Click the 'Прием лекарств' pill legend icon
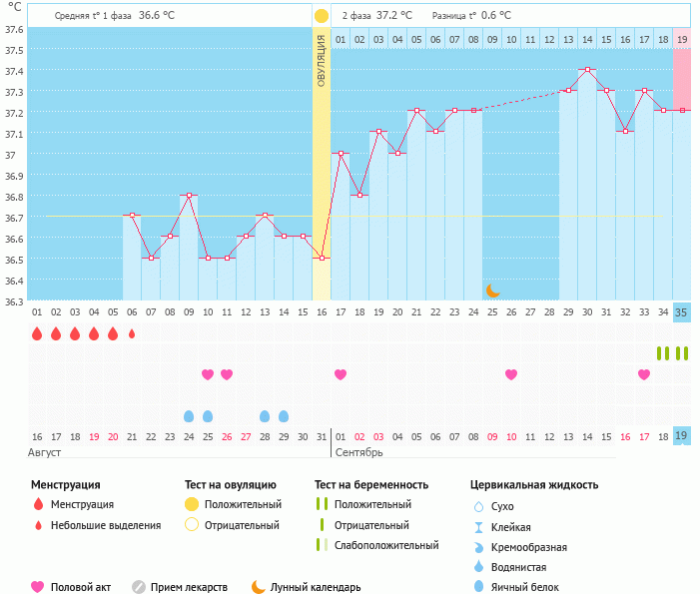 (139, 587)
